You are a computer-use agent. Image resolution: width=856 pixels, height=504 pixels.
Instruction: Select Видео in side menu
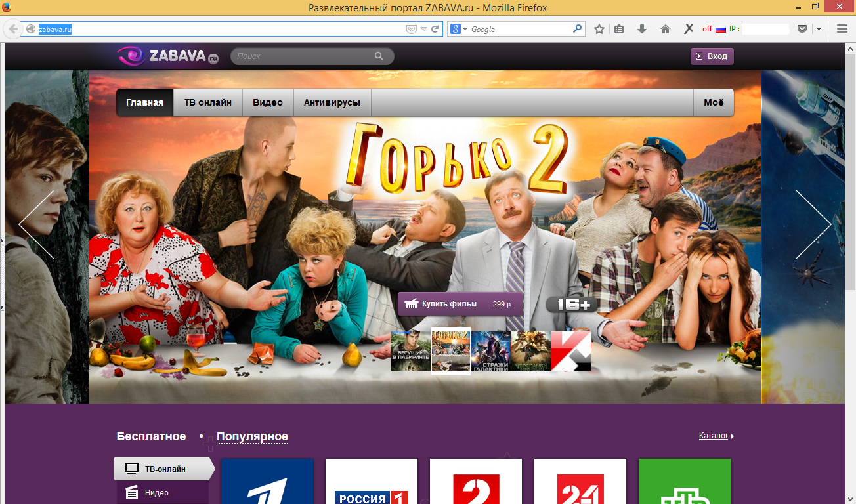click(x=162, y=492)
